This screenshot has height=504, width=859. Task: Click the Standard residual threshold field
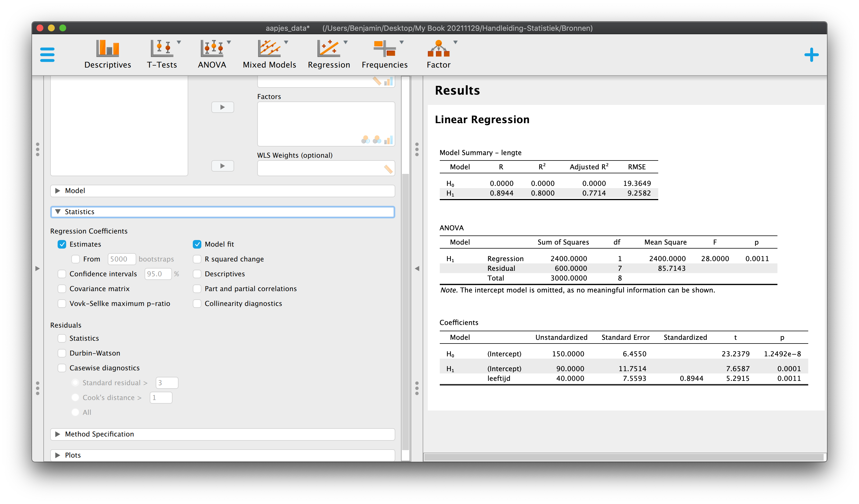pyautogui.click(x=167, y=383)
